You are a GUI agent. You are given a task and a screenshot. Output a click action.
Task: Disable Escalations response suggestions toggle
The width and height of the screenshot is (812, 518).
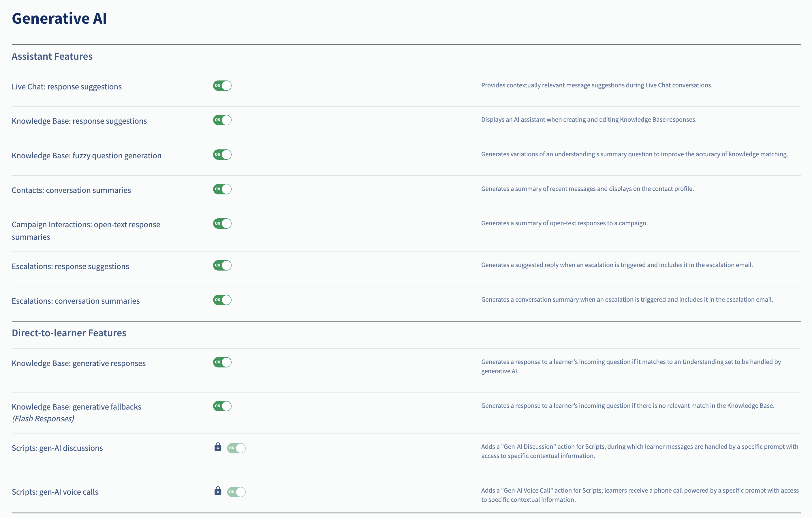222,265
